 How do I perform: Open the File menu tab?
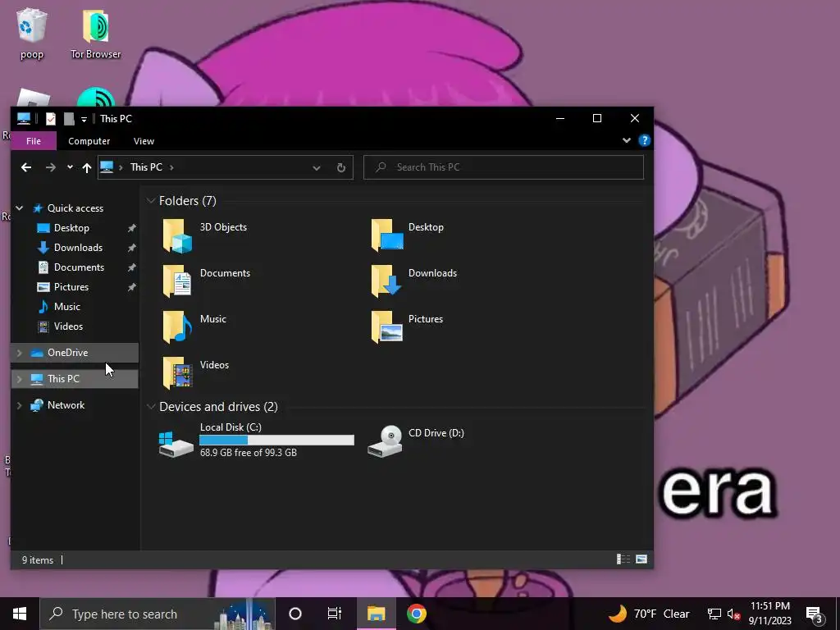point(33,141)
